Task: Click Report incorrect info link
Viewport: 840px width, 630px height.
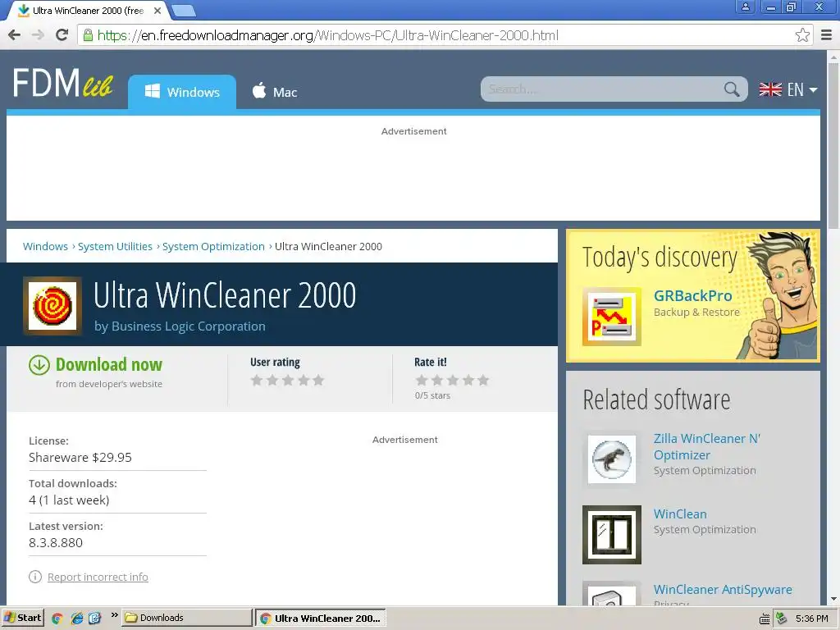Action: pos(98,577)
